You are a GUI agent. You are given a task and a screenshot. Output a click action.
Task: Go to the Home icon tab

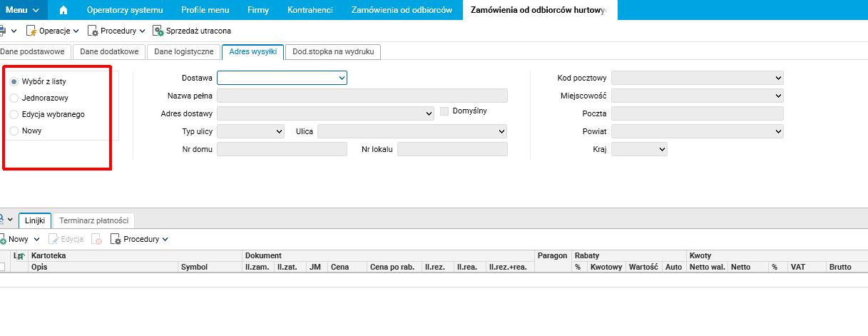(x=63, y=10)
